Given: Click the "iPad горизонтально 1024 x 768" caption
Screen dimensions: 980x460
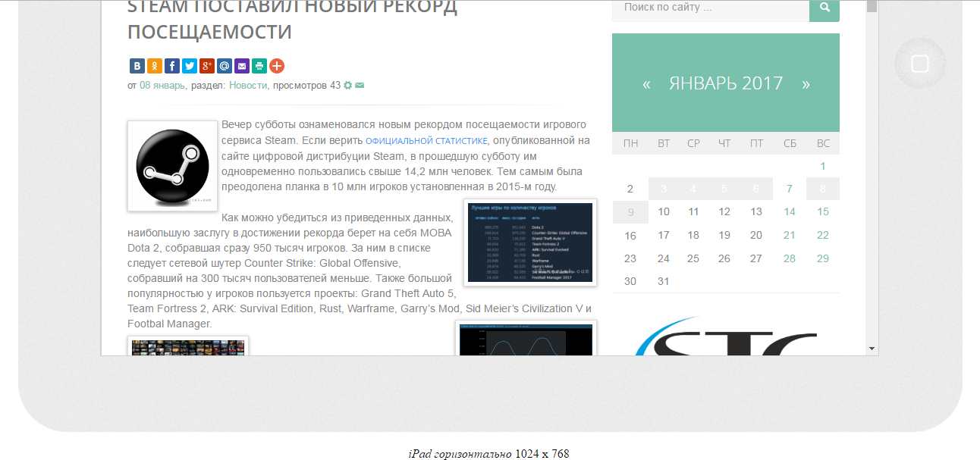Looking at the screenshot, I should coord(488,454).
